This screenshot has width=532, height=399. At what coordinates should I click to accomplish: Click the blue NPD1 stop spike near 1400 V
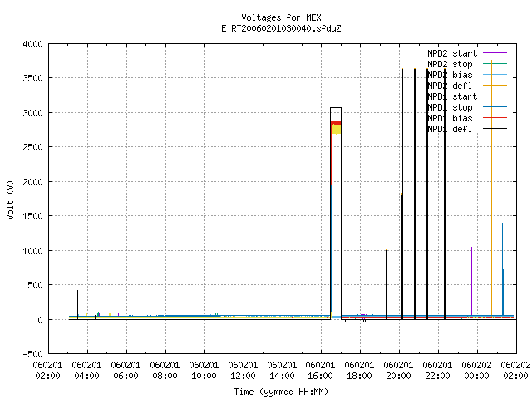point(502,269)
